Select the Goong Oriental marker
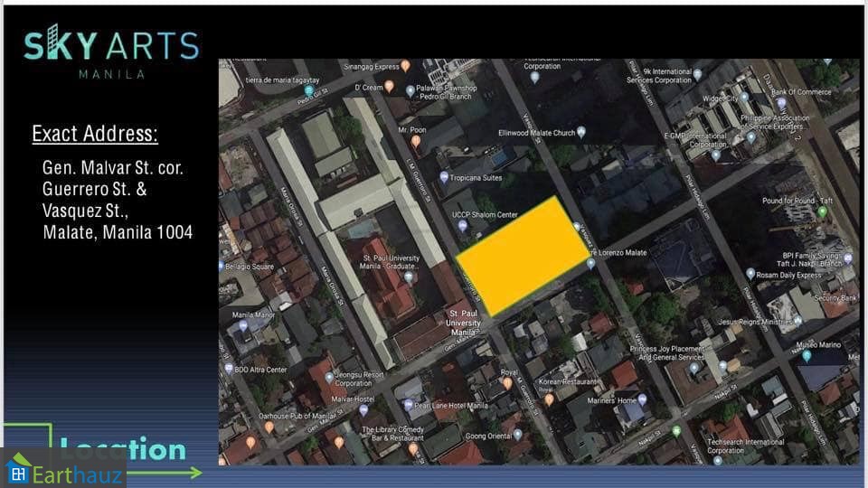The width and height of the screenshot is (868, 488). click(x=517, y=435)
